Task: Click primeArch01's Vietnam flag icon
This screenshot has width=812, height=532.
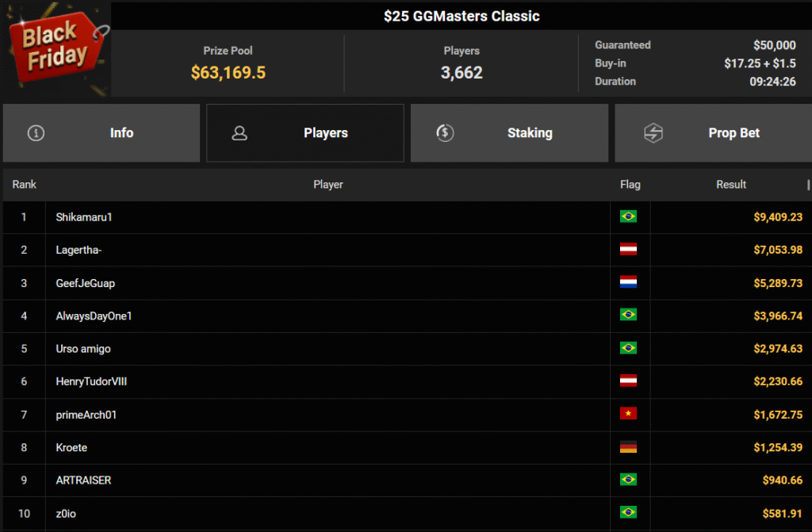Action: (629, 414)
